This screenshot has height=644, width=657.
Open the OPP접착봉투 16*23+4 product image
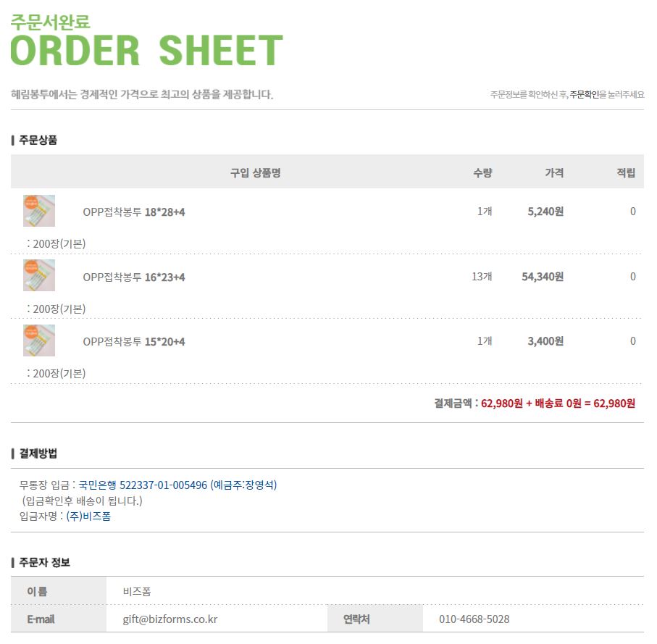point(39,275)
